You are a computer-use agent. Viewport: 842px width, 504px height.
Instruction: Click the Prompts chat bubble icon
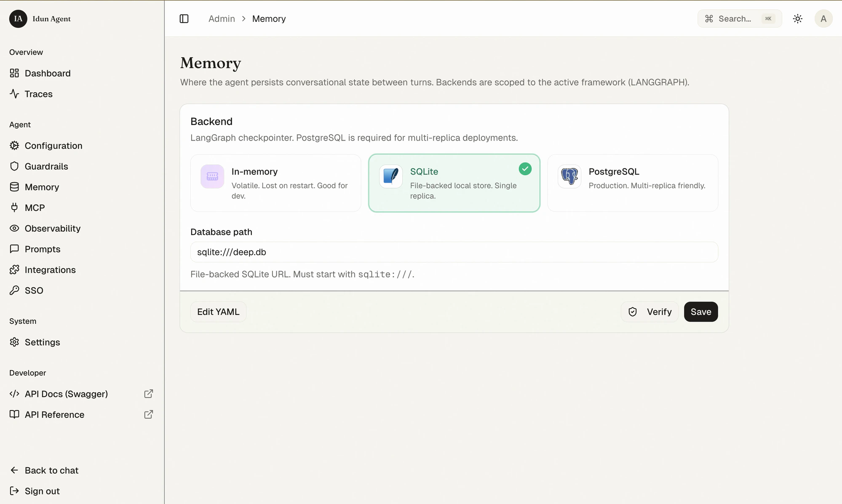(x=14, y=249)
